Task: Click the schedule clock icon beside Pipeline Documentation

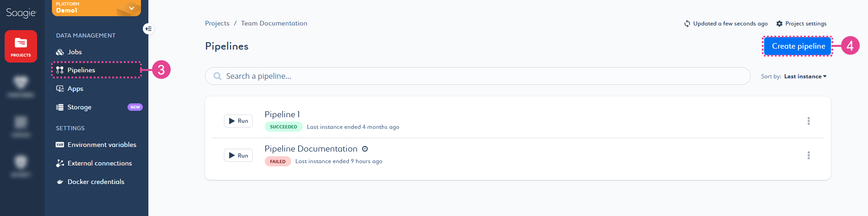Action: (x=365, y=149)
